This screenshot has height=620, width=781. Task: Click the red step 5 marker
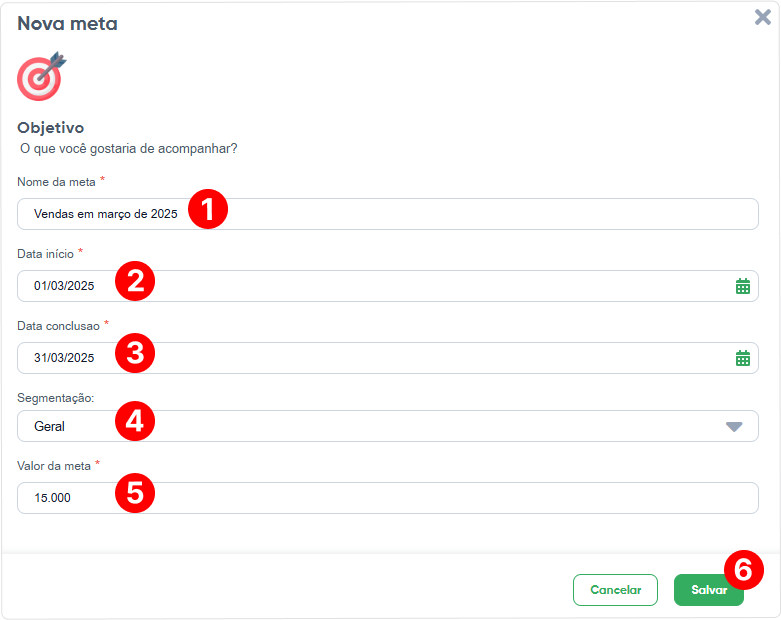coord(135,493)
